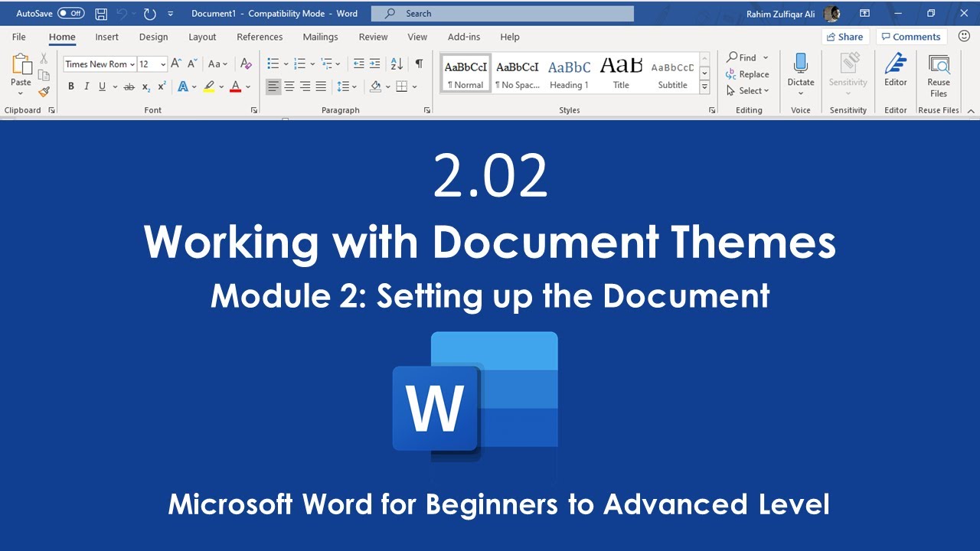
Task: Click the feedback smiley icon
Action: tap(964, 36)
